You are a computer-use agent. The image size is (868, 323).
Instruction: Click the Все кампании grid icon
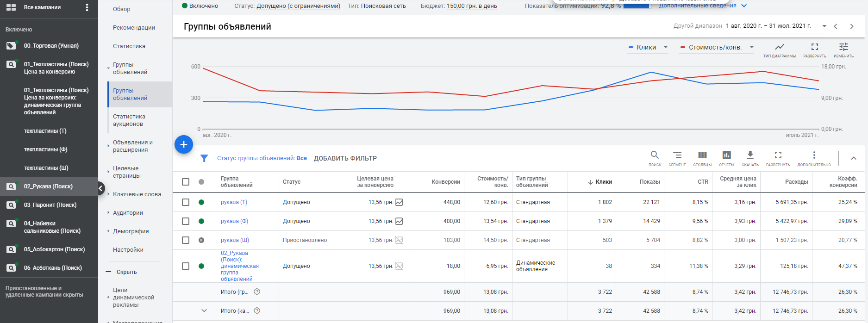(11, 7)
